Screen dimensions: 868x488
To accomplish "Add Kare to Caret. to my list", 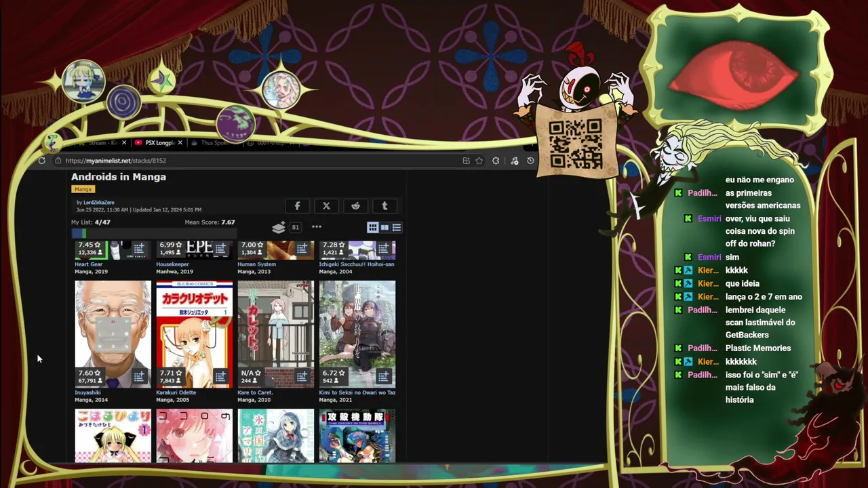I will [x=302, y=377].
